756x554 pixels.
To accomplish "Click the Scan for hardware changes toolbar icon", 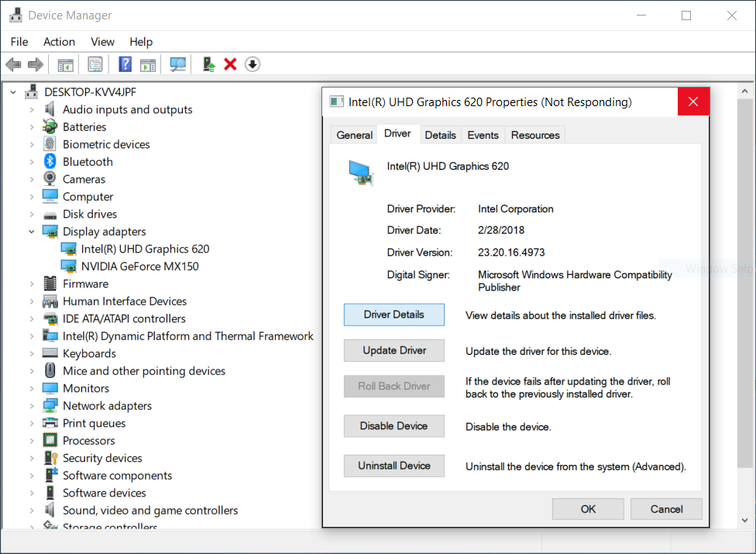I will point(178,64).
